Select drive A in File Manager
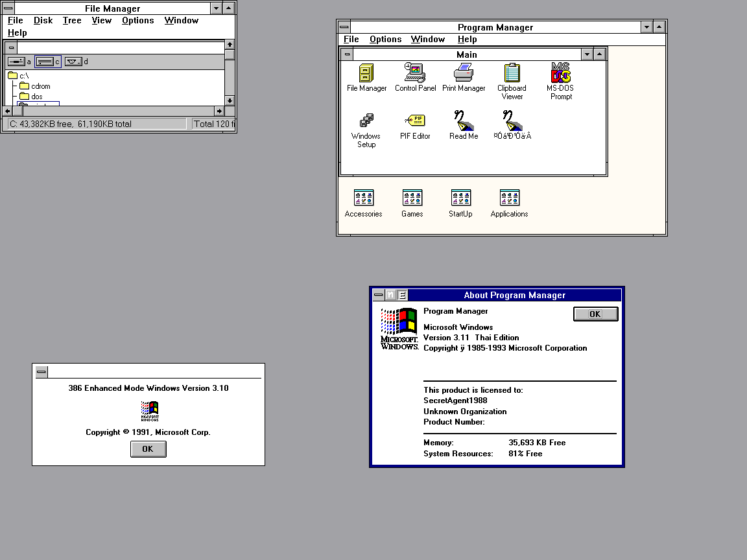Screen dimensions: 747x560 17,61
